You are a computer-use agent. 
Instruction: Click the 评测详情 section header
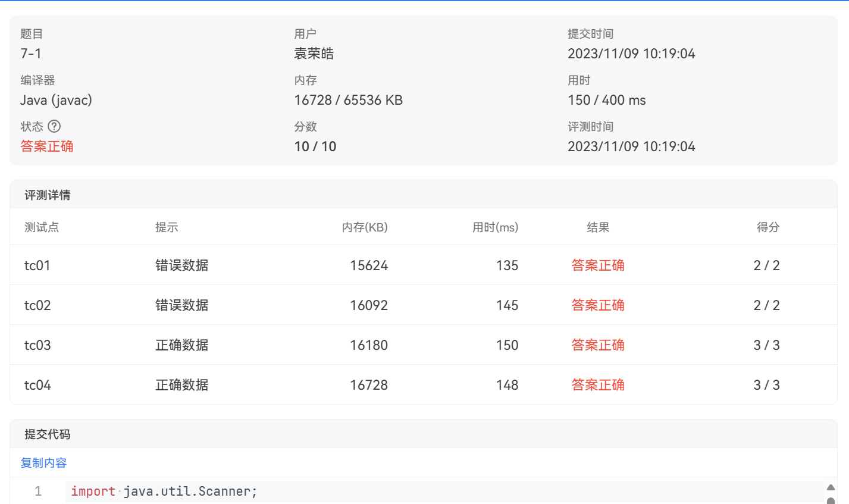pos(48,195)
